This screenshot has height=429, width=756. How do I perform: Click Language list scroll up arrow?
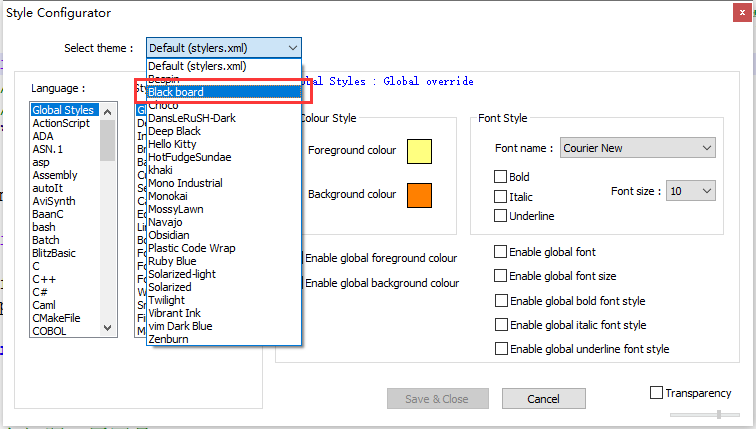(108, 112)
